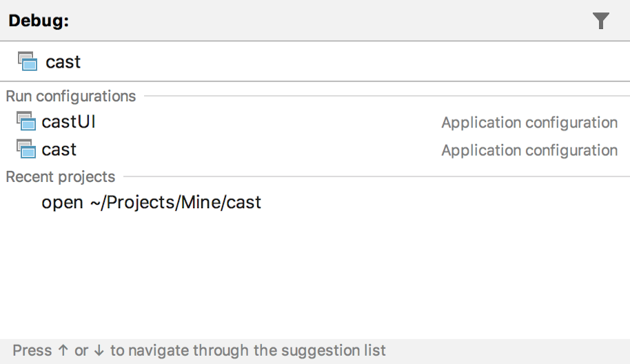The image size is (630, 364).
Task: Click the "Debug:" title label
Action: (39, 21)
